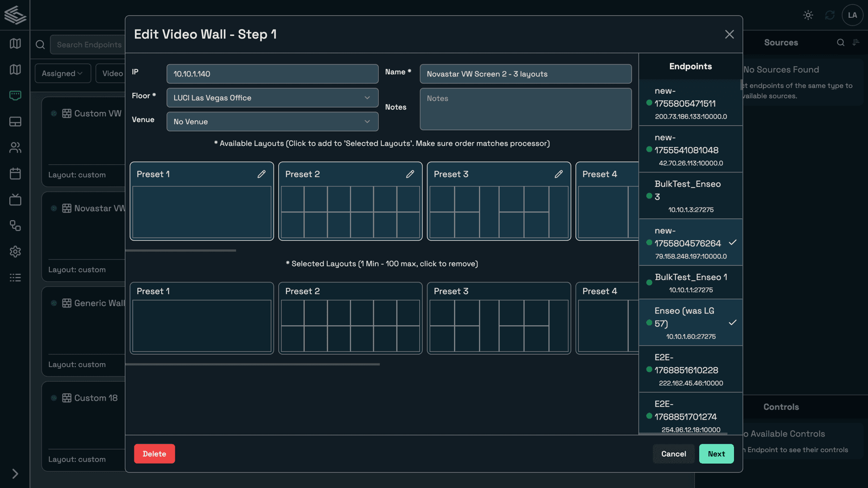
Task: Expand the left sidebar chevron
Action: [15, 473]
